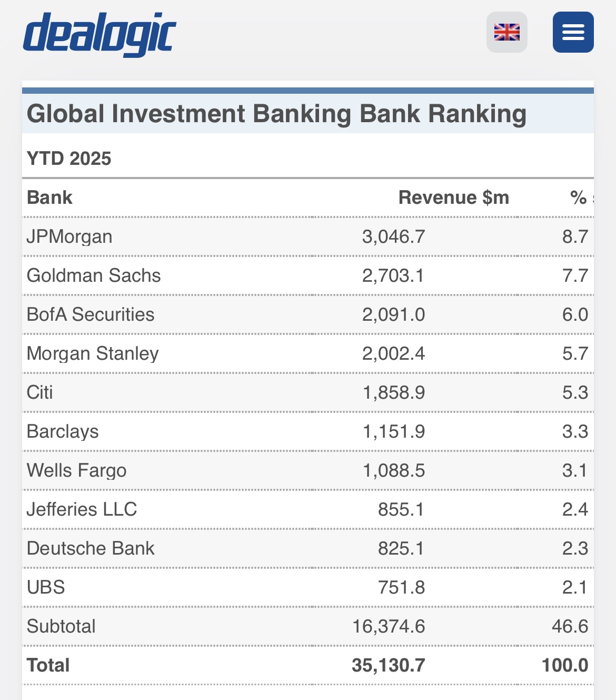The width and height of the screenshot is (616, 700).
Task: Click the Total row figure
Action: (x=389, y=665)
